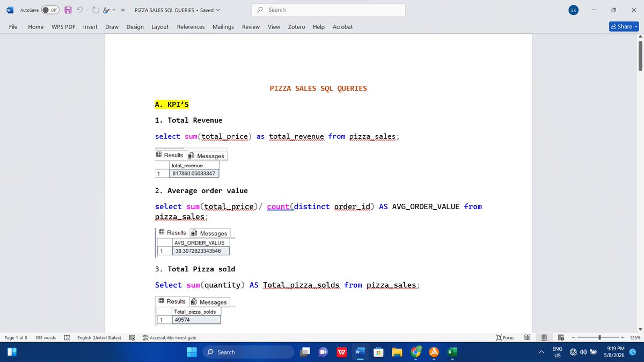Click the zoom in plus icon
Viewport: 644px width, 362px height.
623,337
